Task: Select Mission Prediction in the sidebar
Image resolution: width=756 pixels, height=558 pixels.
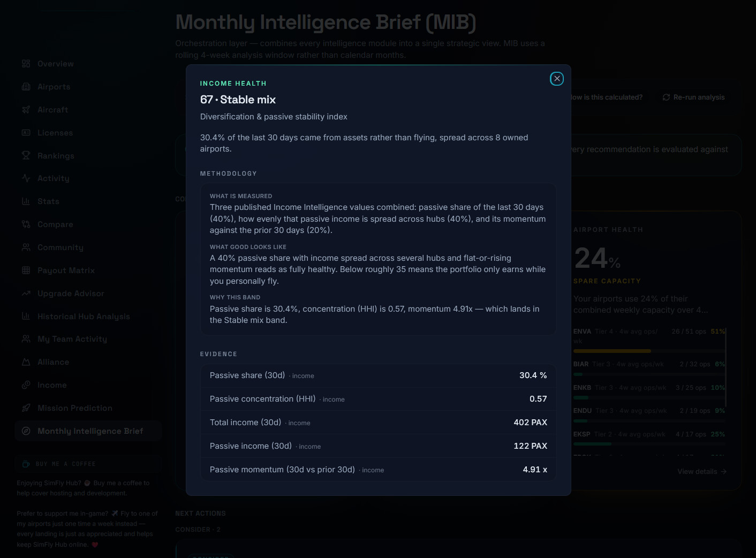Action: (88, 408)
